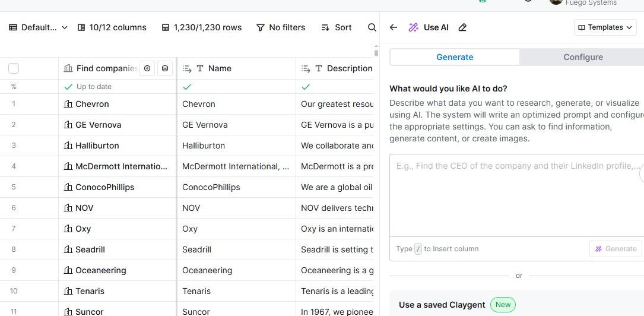The width and height of the screenshot is (644, 316).
Task: Select row 1 number cell
Action: pyautogui.click(x=14, y=104)
